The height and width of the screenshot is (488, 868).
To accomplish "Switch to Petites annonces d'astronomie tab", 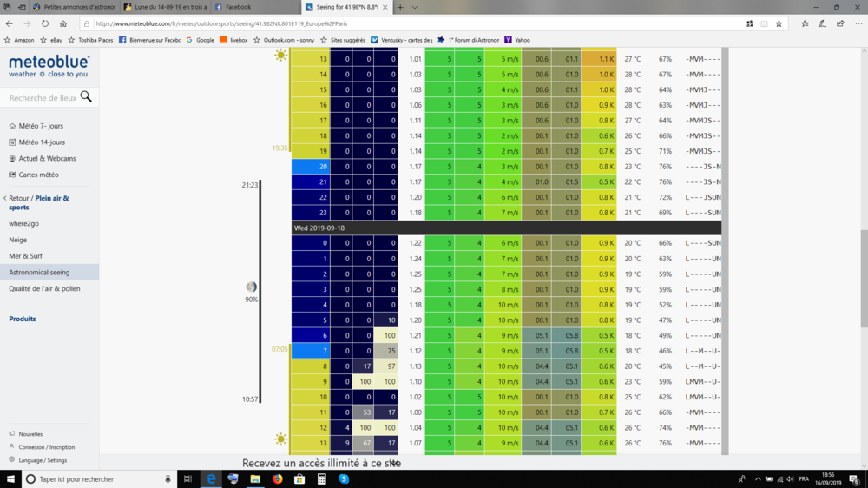I will (75, 7).
